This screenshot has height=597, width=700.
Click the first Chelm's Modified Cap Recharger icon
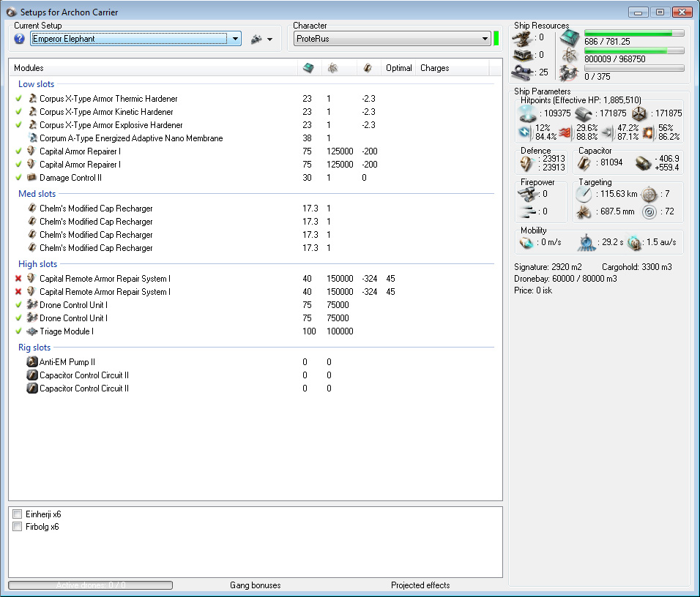point(32,208)
